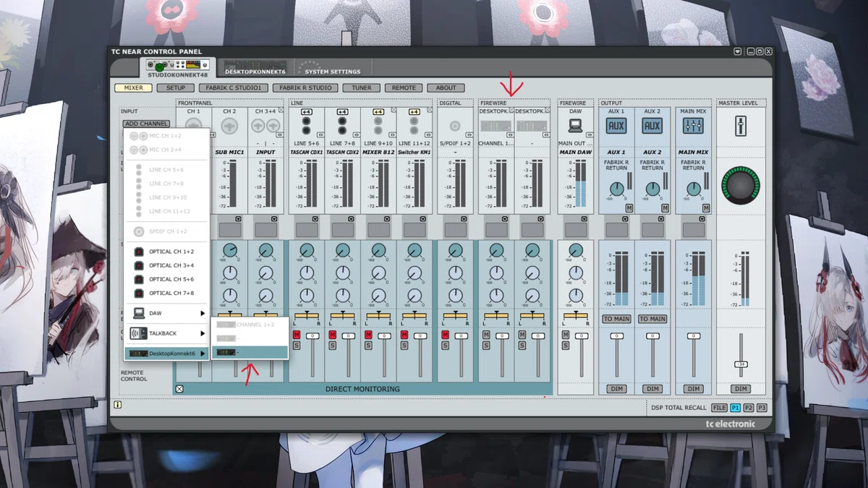Click DIM under the master fader
Image resolution: width=868 pixels, height=488 pixels.
click(741, 389)
